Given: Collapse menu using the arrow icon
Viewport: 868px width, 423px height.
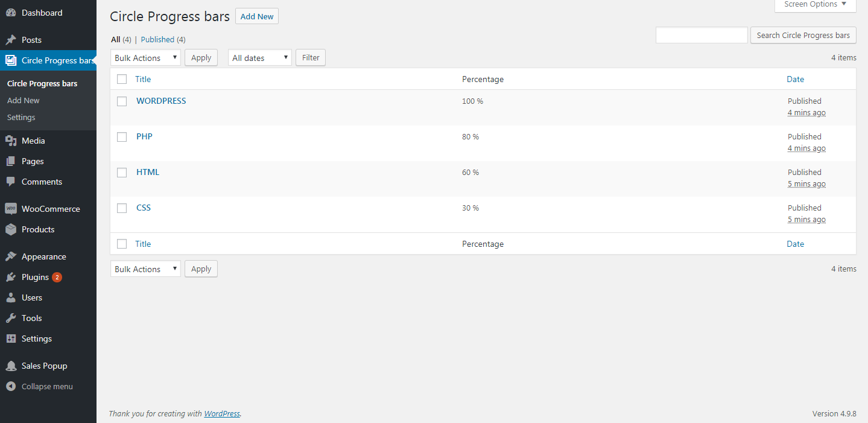Looking at the screenshot, I should point(11,386).
